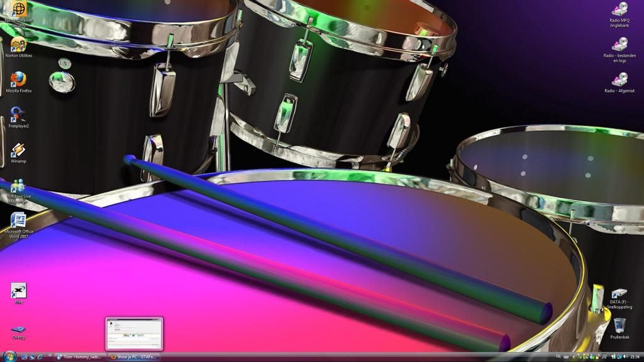Open Winamp desktop shortcut
This screenshot has width=644, height=362.
(x=18, y=153)
